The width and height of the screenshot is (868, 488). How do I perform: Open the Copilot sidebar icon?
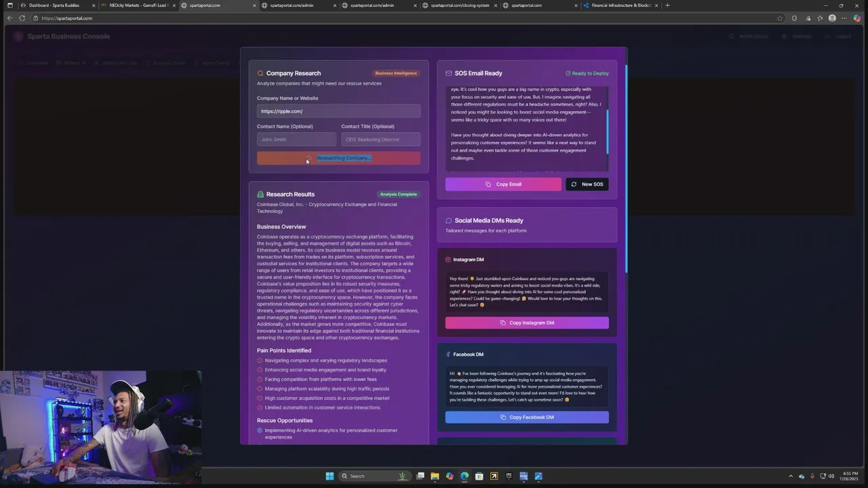(857, 18)
